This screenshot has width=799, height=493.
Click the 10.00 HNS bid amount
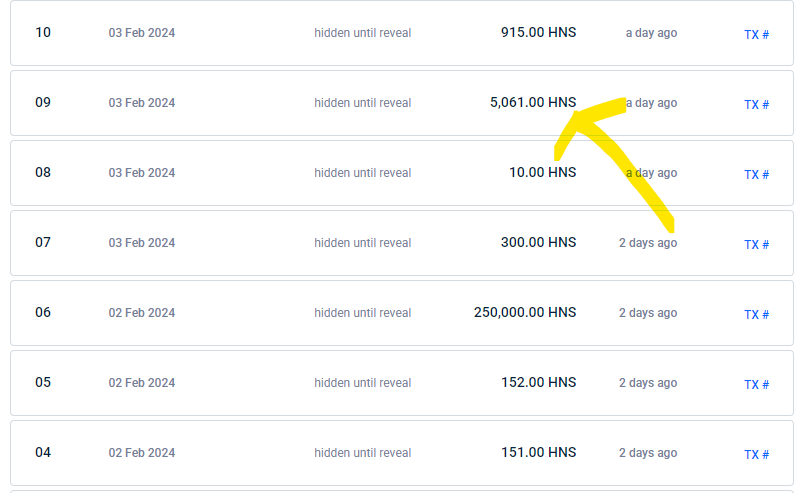pyautogui.click(x=542, y=172)
